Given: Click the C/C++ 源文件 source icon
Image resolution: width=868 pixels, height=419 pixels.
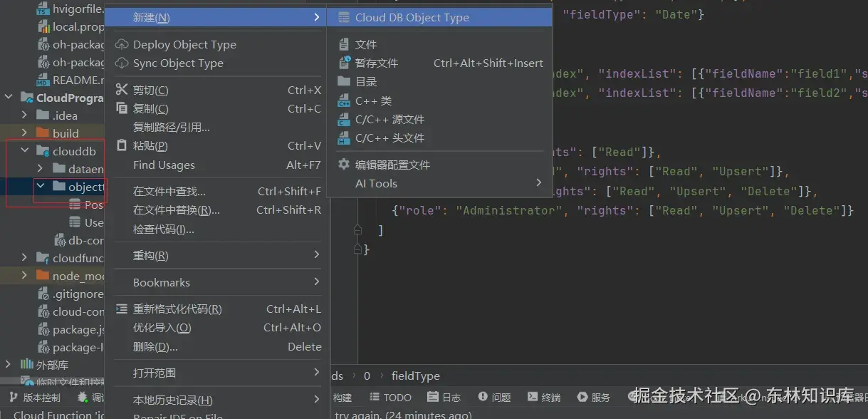Looking at the screenshot, I should [x=344, y=119].
